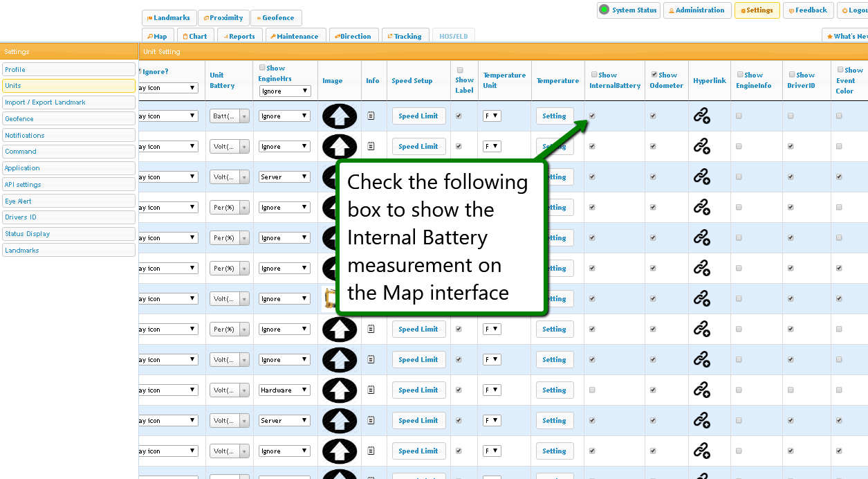Toggle the Show InternalBattery header checkbox
The width and height of the screenshot is (868, 479).
point(594,75)
